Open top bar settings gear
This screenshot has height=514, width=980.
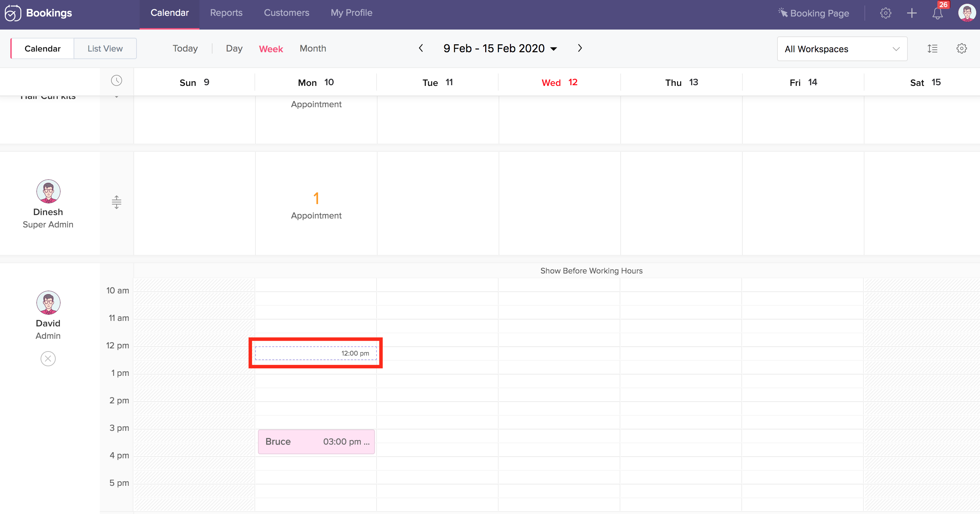pos(885,13)
